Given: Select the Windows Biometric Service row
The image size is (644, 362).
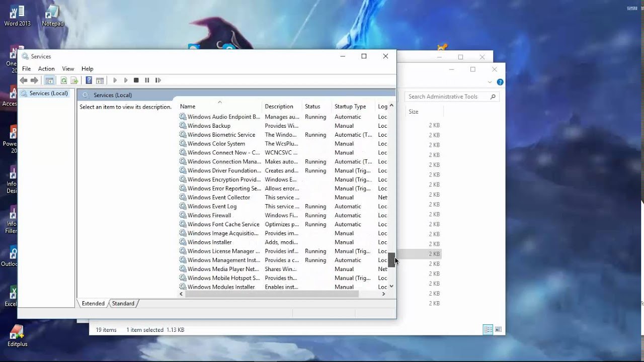Looking at the screenshot, I should (283, 135).
